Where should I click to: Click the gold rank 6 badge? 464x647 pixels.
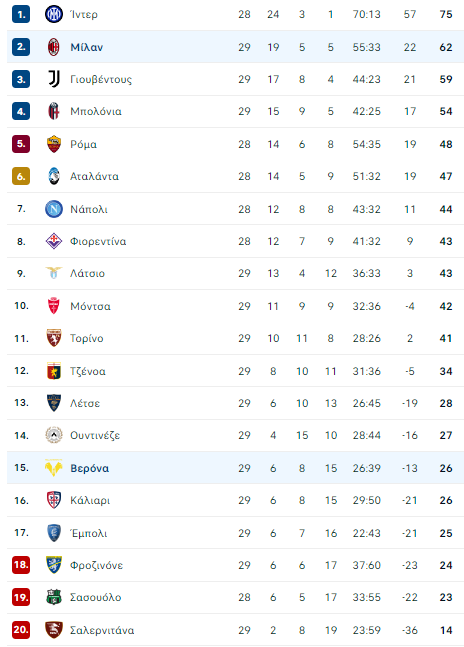coord(21,177)
